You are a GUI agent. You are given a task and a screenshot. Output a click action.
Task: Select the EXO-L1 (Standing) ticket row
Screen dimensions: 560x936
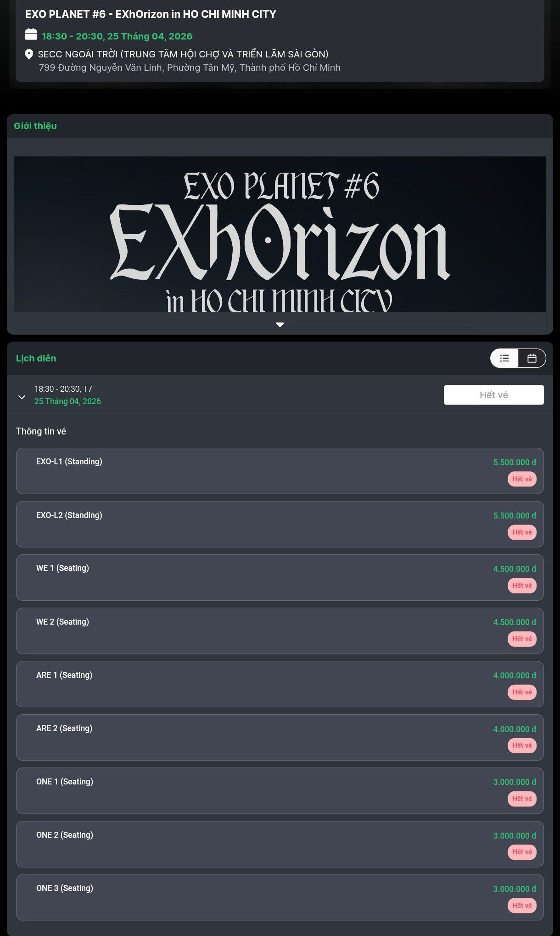(x=280, y=471)
